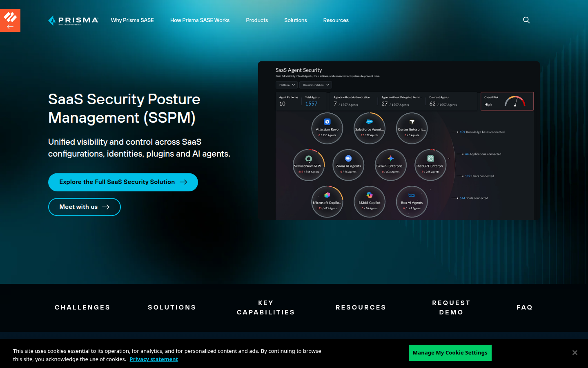The height and width of the screenshot is (368, 588).
Task: Jump to REQUEST DEMO section tab
Action: [x=451, y=307]
